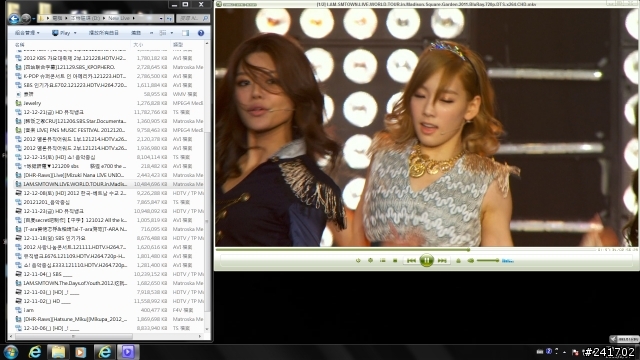Click the Action Center flag tray icon

point(575,352)
